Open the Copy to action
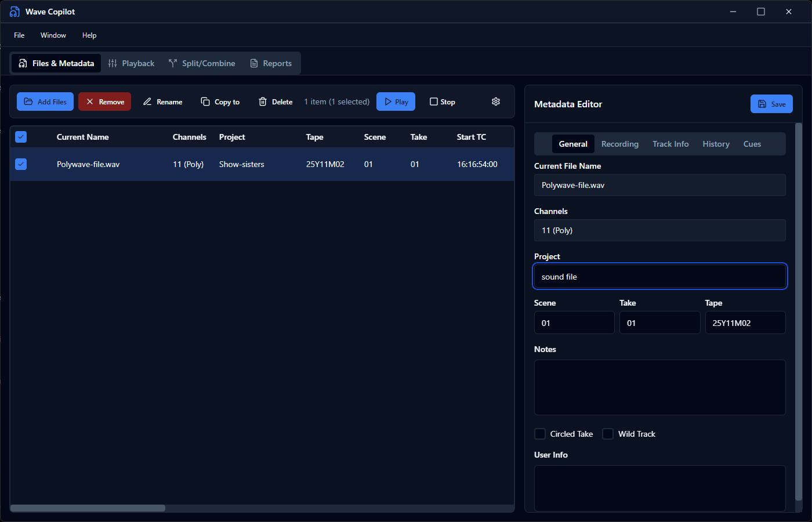812x522 pixels. click(x=220, y=101)
